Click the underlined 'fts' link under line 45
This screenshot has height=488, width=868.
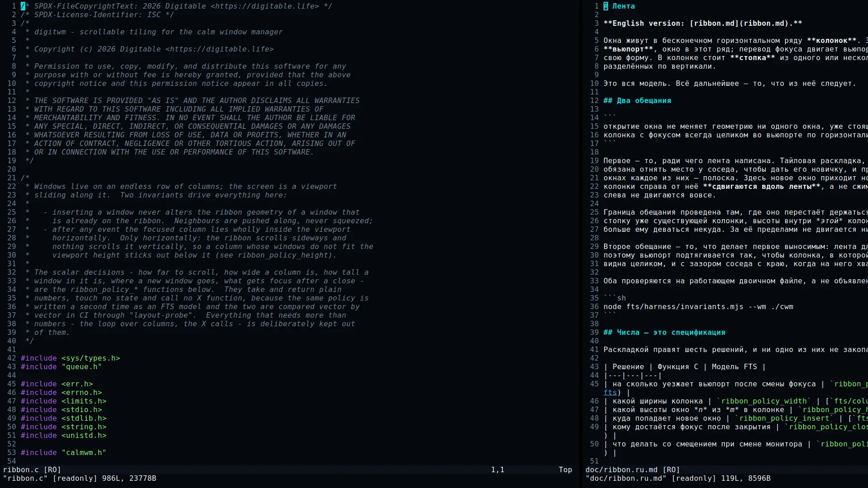click(610, 392)
